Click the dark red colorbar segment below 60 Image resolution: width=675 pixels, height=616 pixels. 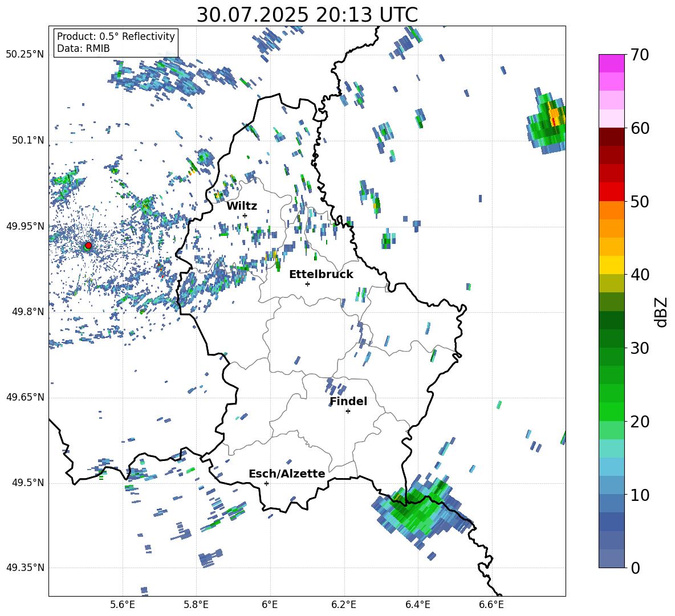[x=611, y=136]
